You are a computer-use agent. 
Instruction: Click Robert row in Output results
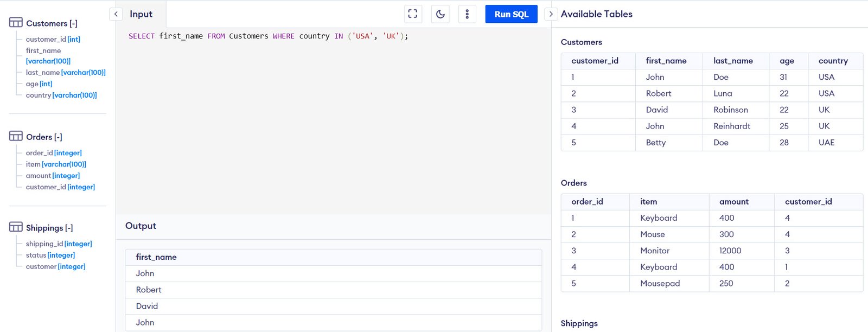coord(333,290)
